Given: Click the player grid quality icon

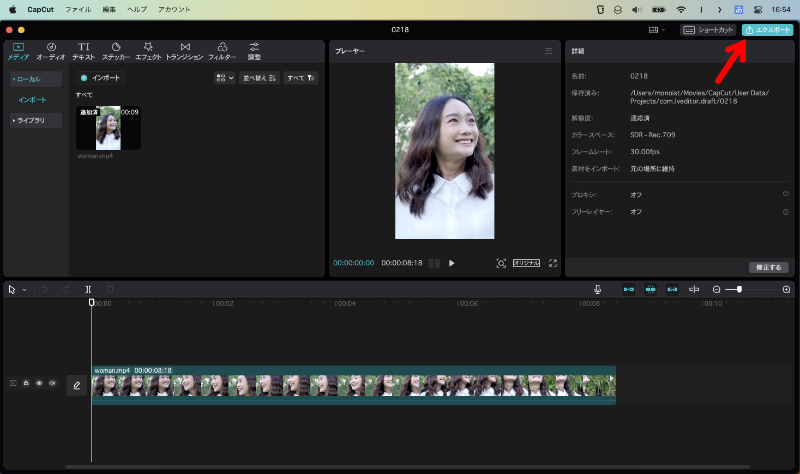Looking at the screenshot, I should pyautogui.click(x=434, y=263).
